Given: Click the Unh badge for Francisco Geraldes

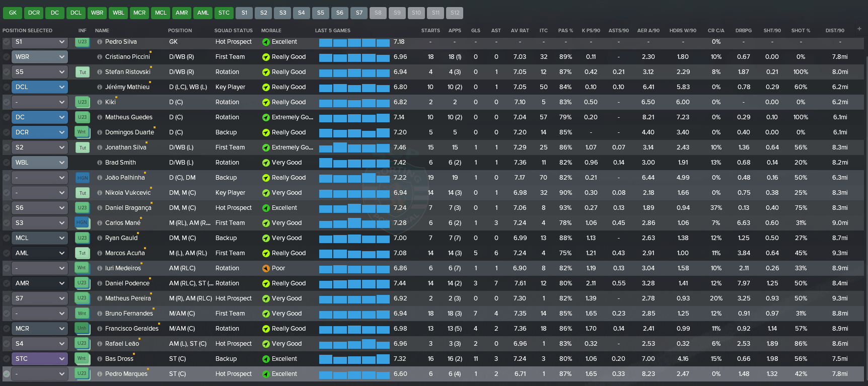Looking at the screenshot, I should pyautogui.click(x=82, y=328).
